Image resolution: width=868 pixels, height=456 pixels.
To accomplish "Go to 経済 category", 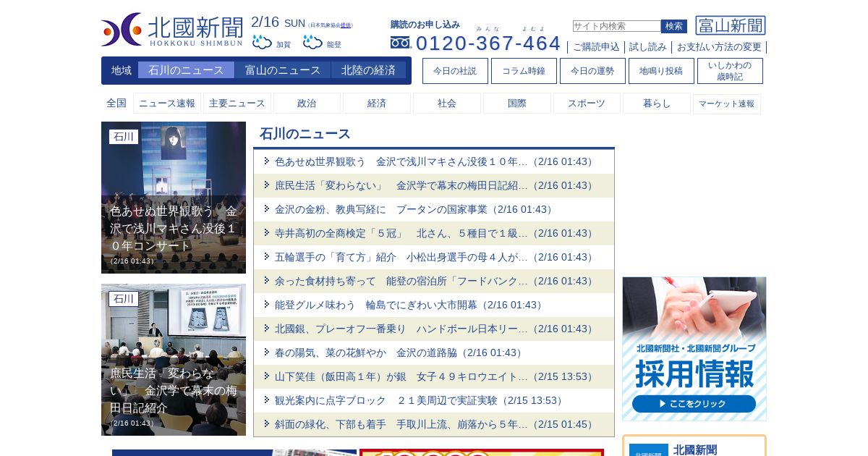I will [x=377, y=104].
